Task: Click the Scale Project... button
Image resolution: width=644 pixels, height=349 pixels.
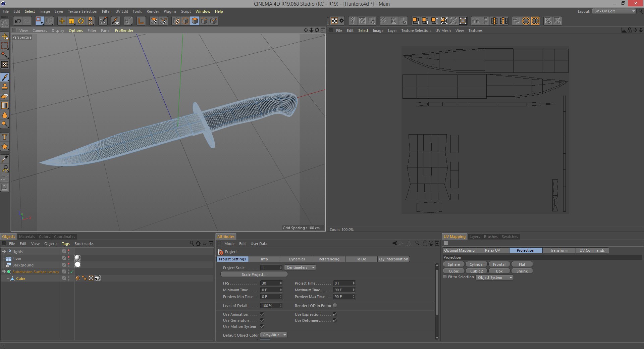Action: coord(254,275)
